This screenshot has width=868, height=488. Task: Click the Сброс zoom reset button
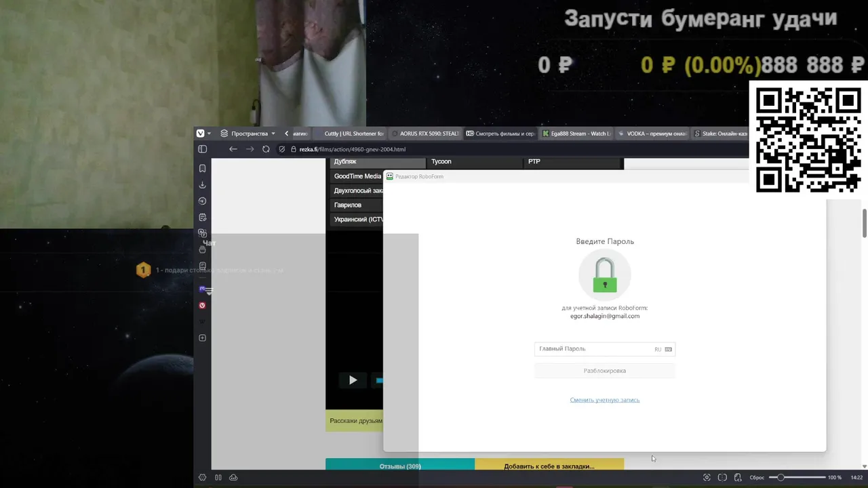coord(757,477)
